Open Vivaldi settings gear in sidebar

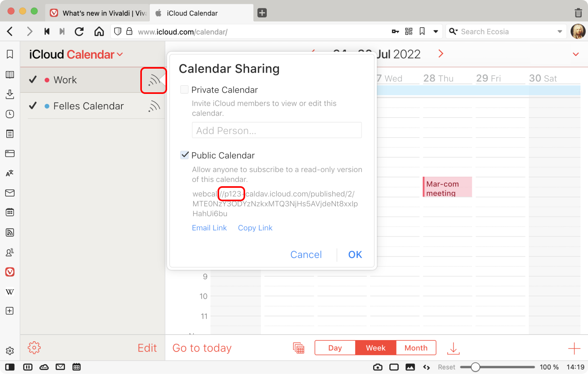point(10,351)
